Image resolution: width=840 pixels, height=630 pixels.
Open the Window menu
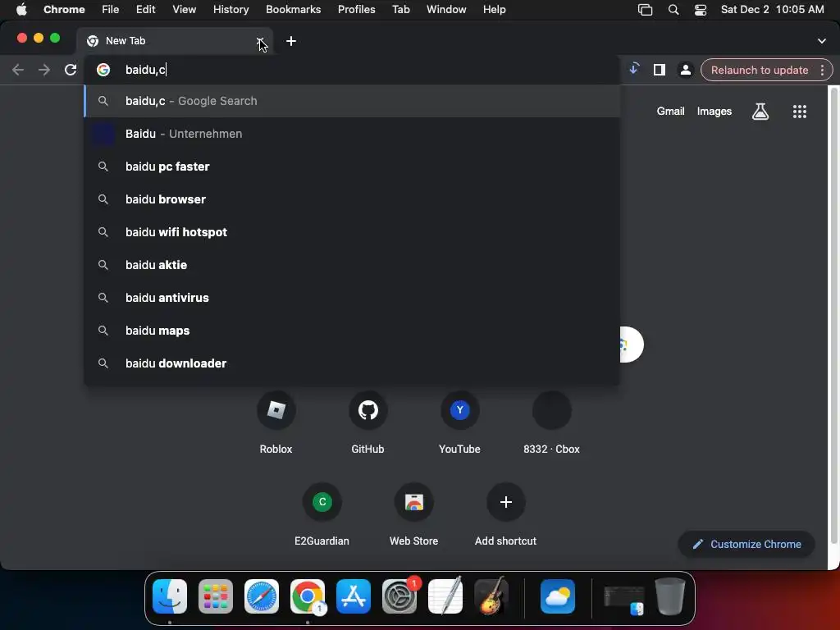click(x=446, y=10)
